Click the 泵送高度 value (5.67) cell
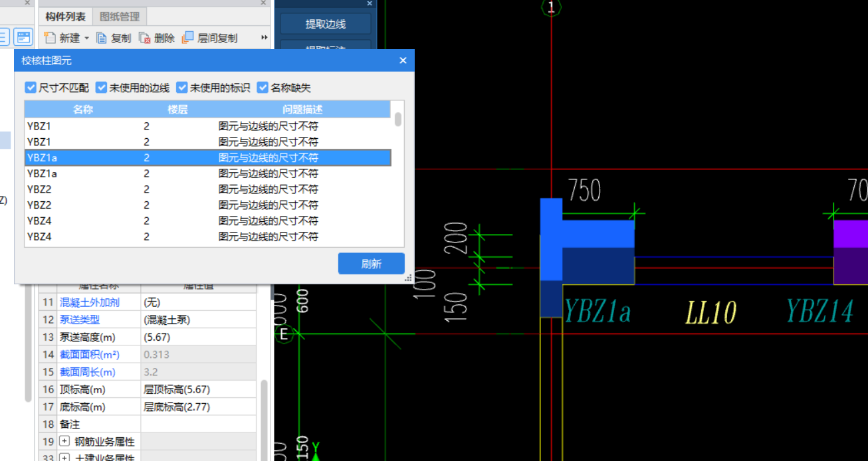This screenshot has height=461, width=868. tap(198, 337)
